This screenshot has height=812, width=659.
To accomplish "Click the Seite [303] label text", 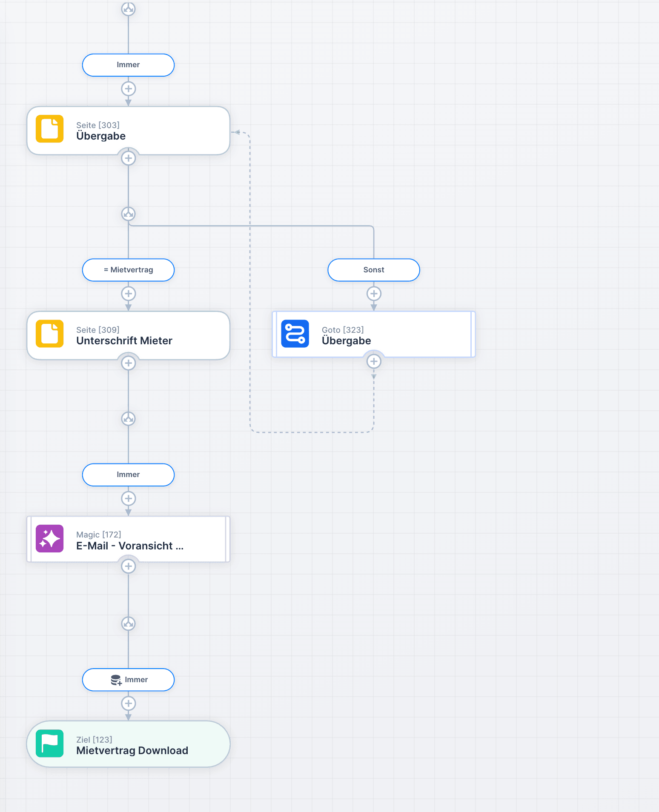I will [x=98, y=125].
